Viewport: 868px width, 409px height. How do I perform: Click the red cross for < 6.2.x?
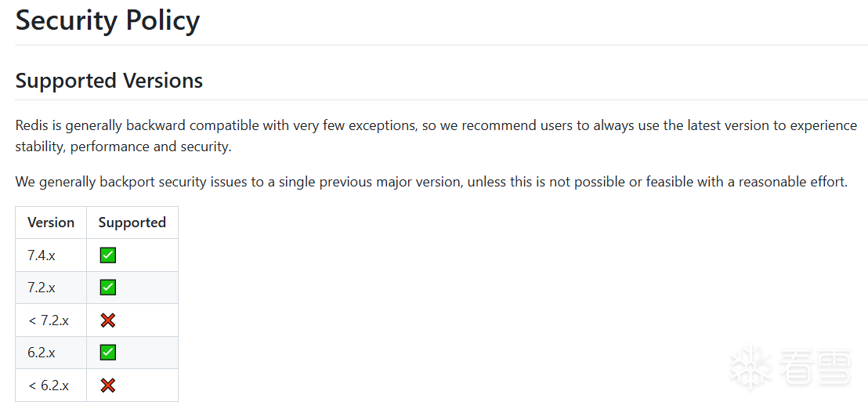(108, 385)
